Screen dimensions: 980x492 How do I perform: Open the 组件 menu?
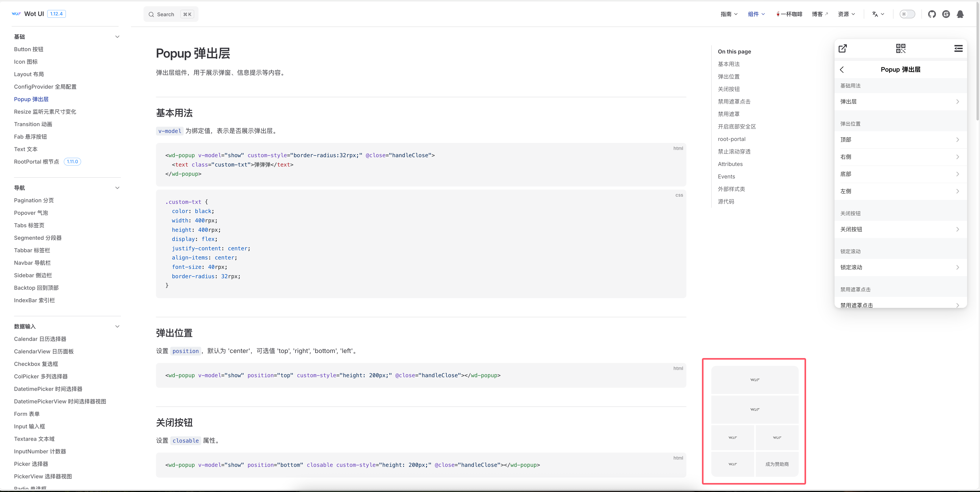(x=756, y=14)
